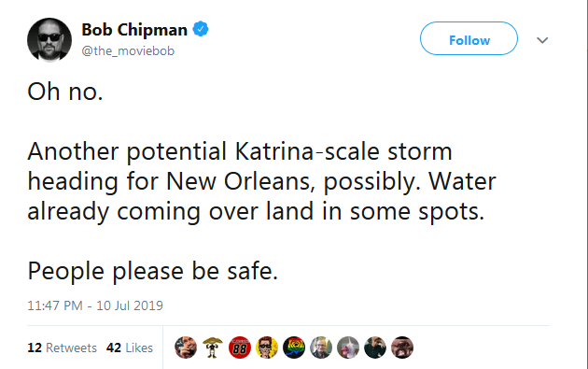Open the unicorn mask avatar
The height and width of the screenshot is (369, 588).
[x=347, y=348]
